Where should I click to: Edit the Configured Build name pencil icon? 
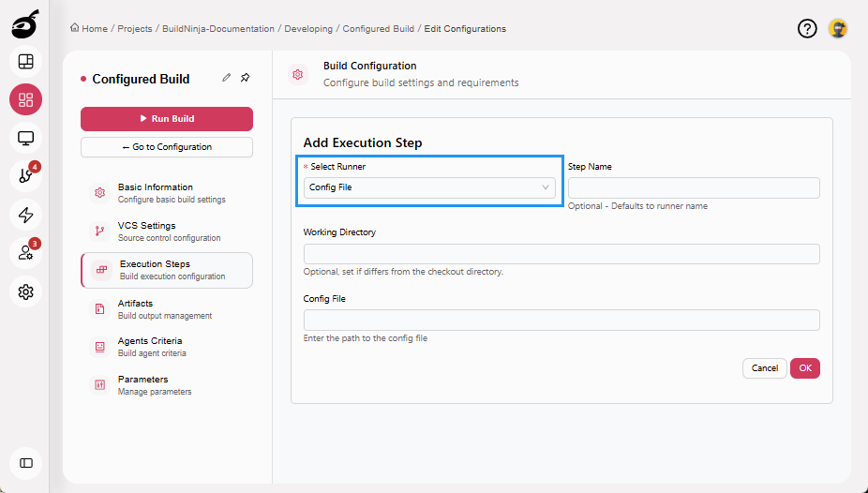tap(226, 78)
